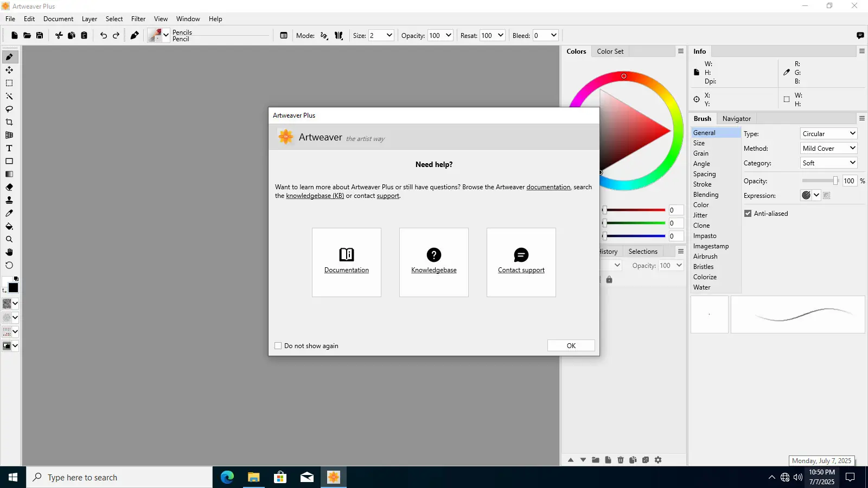Select the Text tool
Viewport: 868px width, 488px height.
click(x=9, y=148)
